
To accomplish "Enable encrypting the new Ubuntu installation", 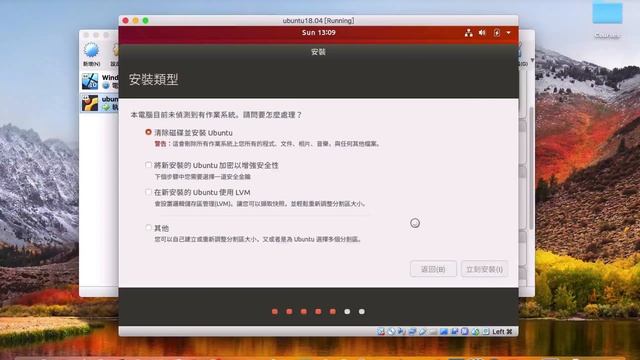I will 148,165.
